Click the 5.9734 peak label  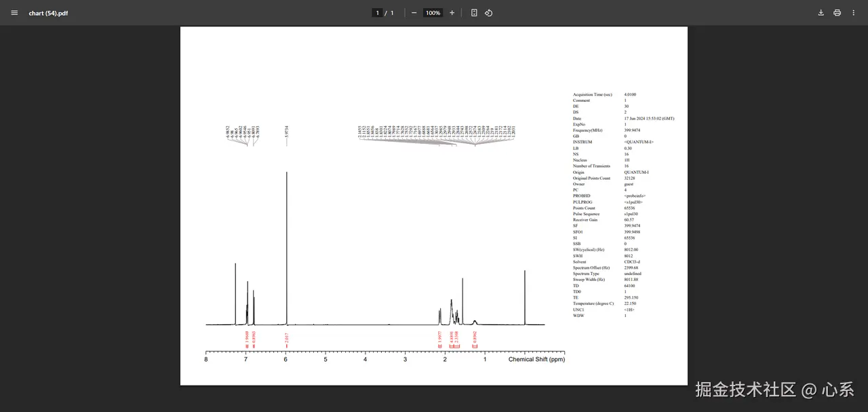(x=287, y=130)
